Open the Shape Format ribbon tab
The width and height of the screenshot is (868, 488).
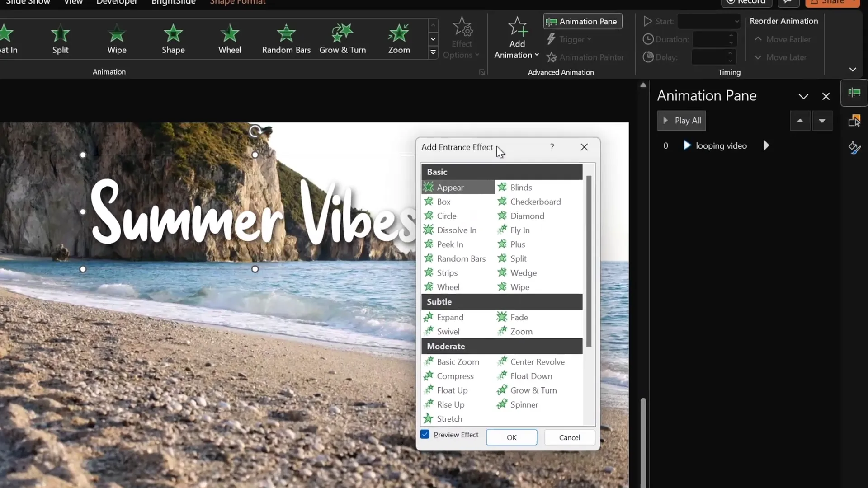click(x=238, y=2)
